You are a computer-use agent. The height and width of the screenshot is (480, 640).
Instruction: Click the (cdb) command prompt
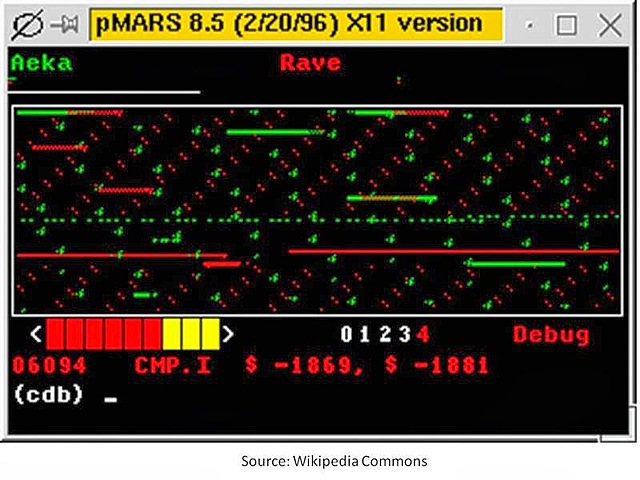click(x=48, y=394)
